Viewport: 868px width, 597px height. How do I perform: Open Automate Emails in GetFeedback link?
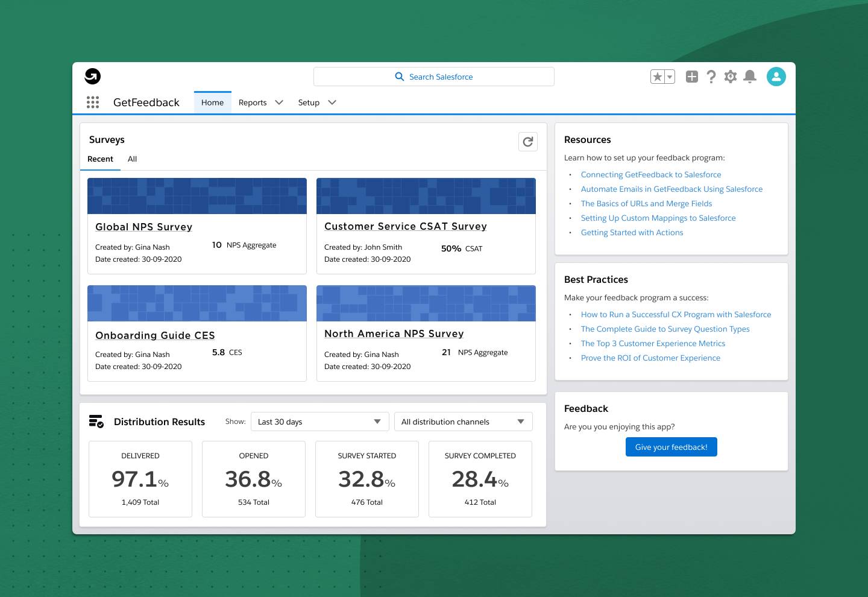(x=671, y=189)
